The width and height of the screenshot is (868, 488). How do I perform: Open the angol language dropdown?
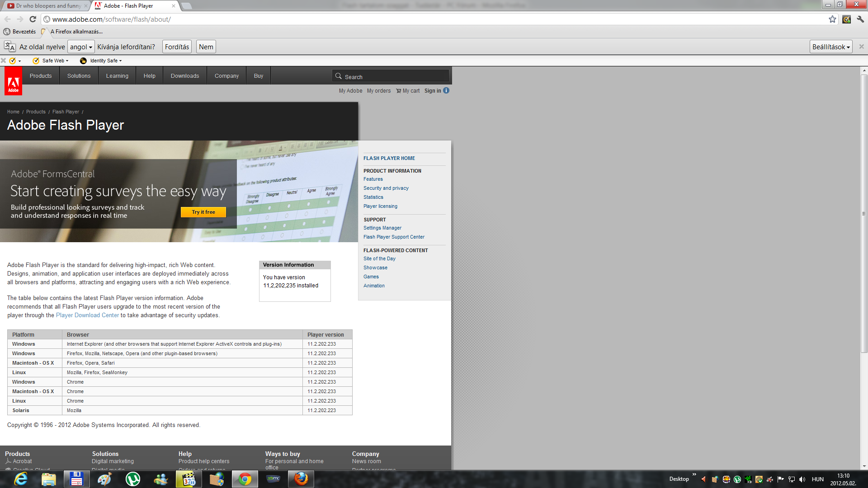81,47
